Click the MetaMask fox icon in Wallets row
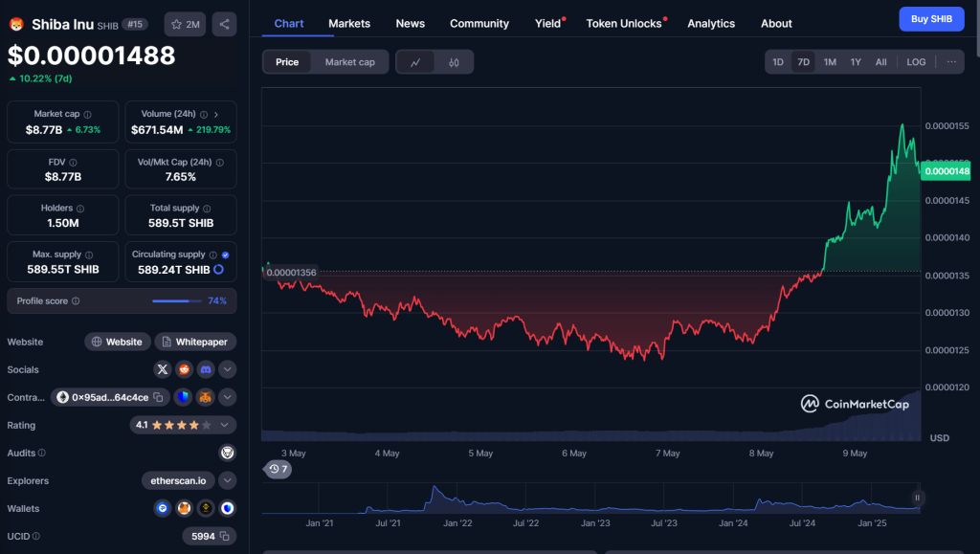 tap(184, 508)
